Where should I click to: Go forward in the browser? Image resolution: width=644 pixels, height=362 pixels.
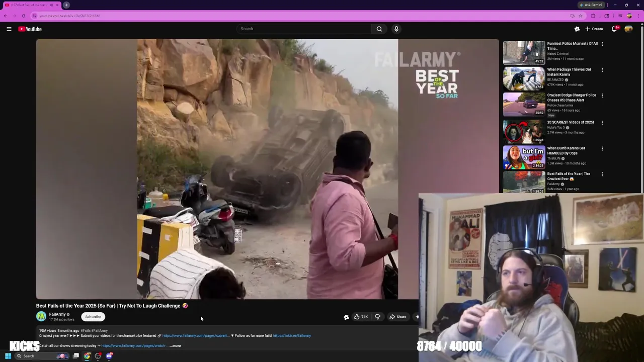[15, 16]
